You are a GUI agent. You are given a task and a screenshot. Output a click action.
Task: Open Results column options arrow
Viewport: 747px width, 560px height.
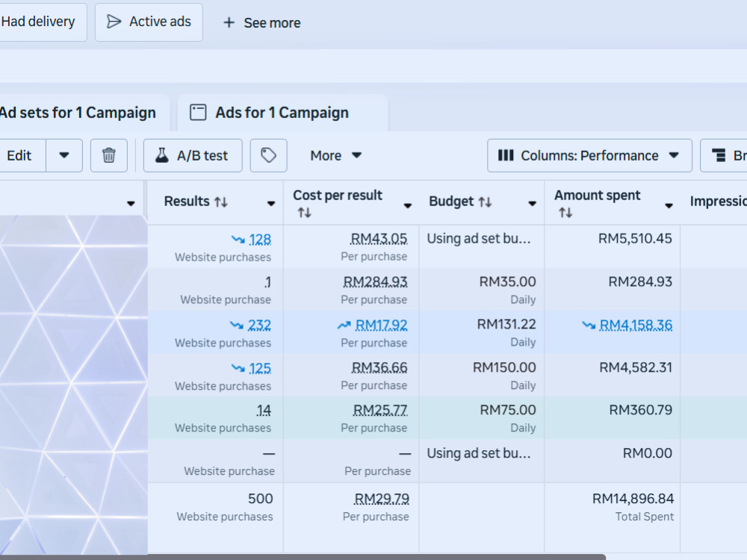(x=271, y=204)
